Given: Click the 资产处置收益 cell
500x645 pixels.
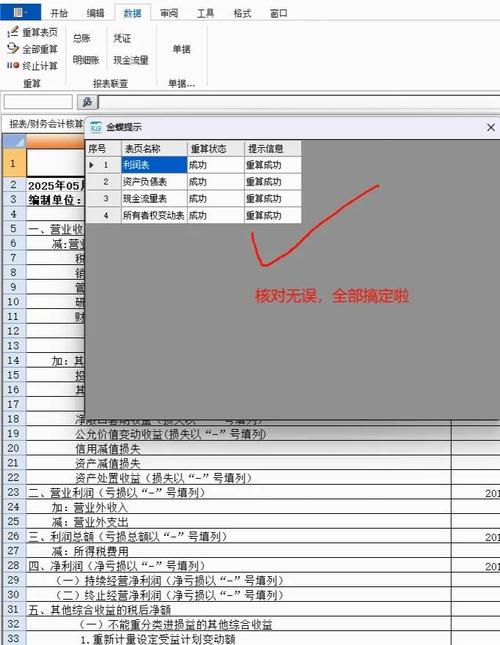Looking at the screenshot, I should (239, 478).
